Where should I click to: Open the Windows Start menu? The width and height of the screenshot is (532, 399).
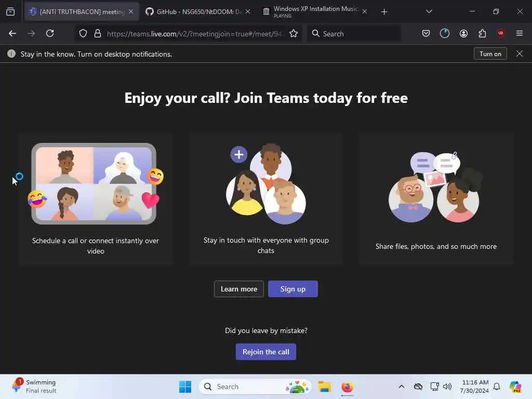[x=185, y=387]
